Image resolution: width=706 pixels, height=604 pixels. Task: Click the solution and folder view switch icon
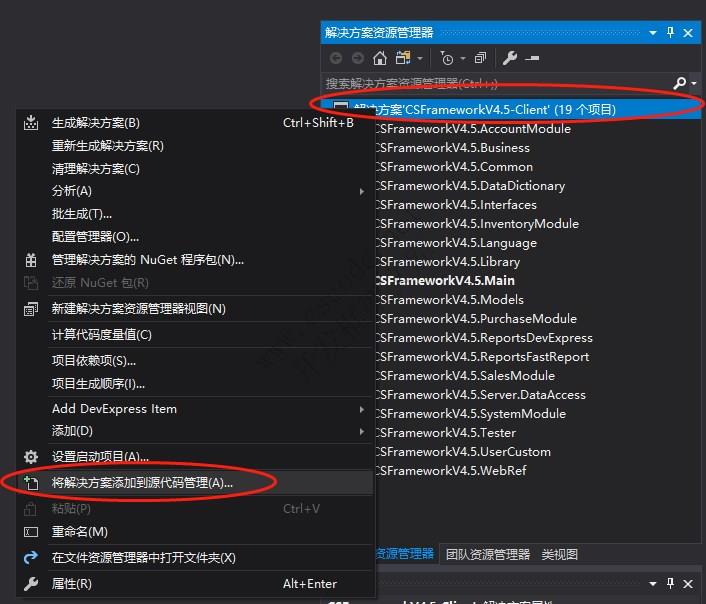[404, 58]
